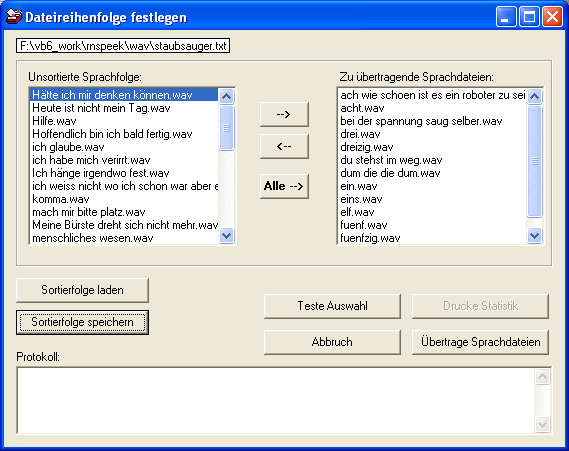Click up arrow of unsorted list scrollbar

click(x=227, y=96)
